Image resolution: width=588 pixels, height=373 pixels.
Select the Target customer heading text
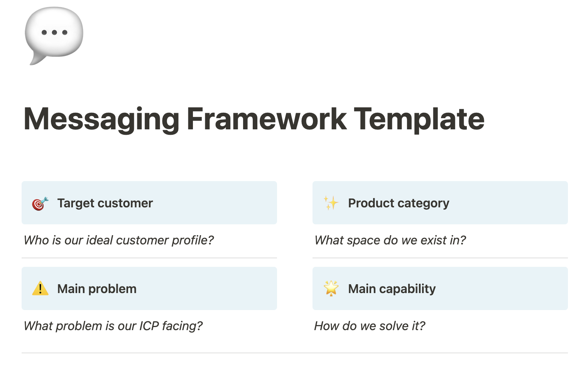[x=105, y=203]
